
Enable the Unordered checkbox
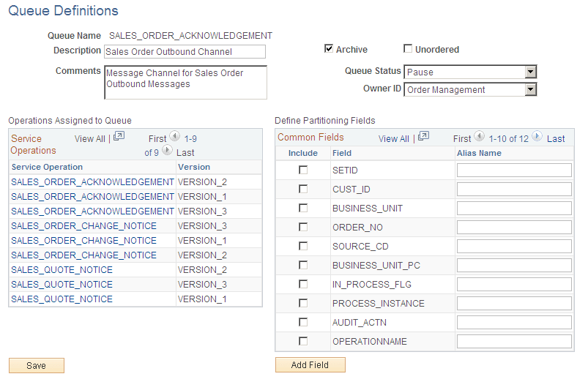pos(408,49)
